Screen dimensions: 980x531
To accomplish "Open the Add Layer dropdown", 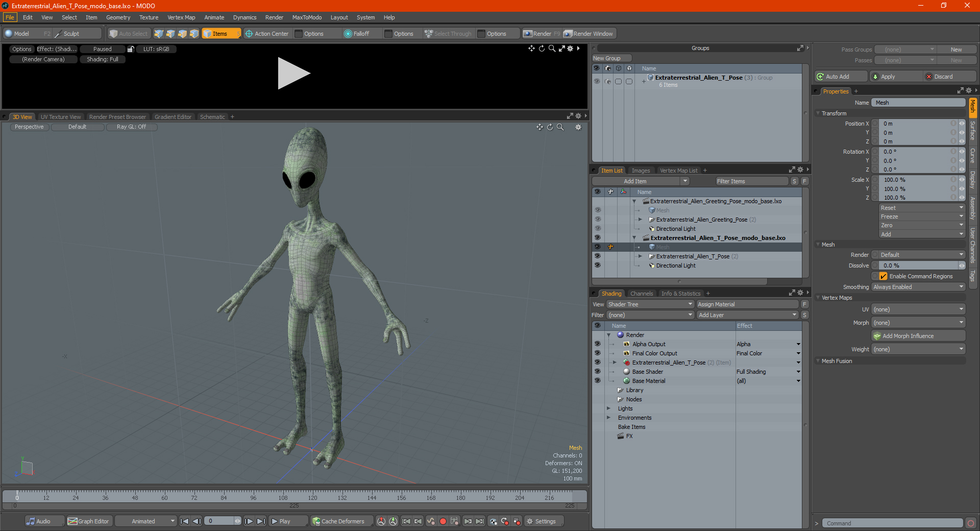I will (747, 315).
